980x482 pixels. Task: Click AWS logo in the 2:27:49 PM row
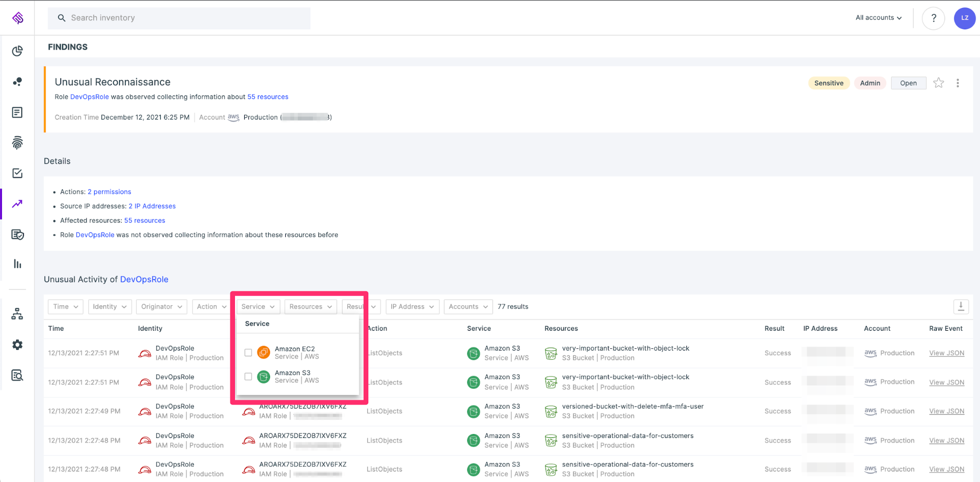(870, 411)
